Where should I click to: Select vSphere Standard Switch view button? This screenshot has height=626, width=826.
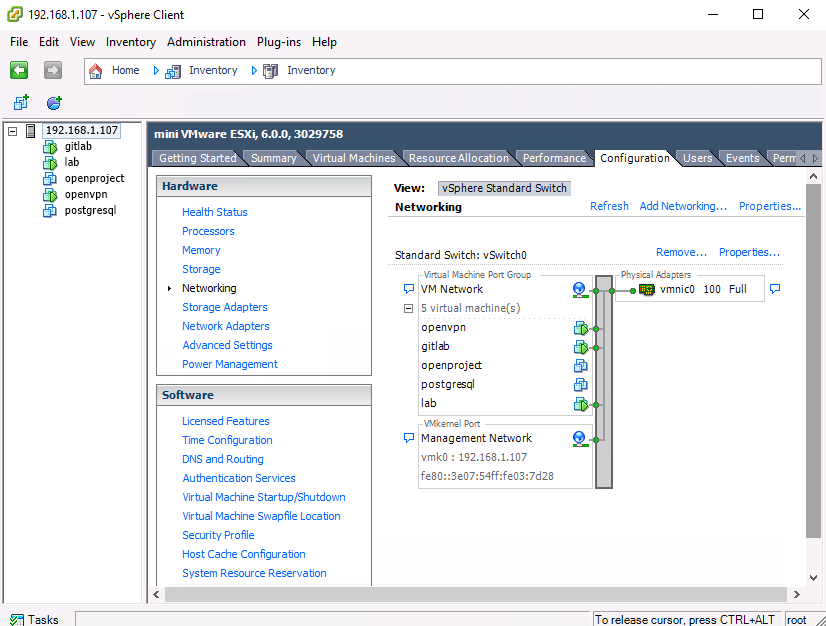click(504, 188)
